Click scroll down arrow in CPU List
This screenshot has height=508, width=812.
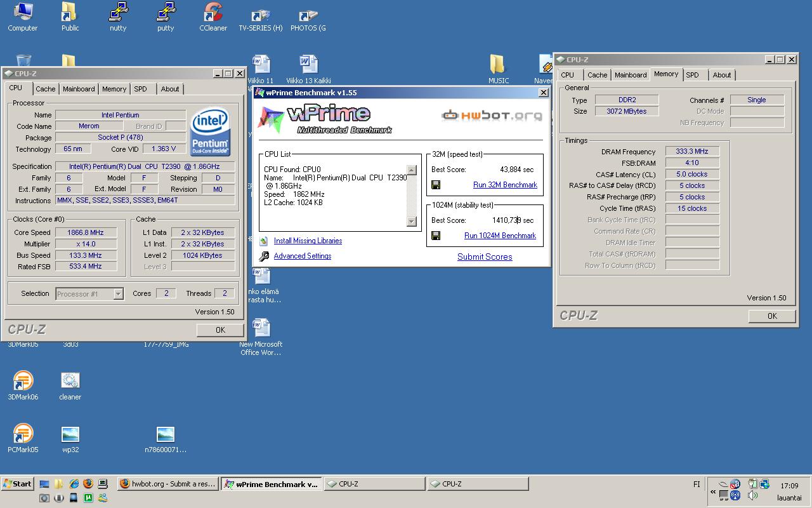pyautogui.click(x=411, y=221)
